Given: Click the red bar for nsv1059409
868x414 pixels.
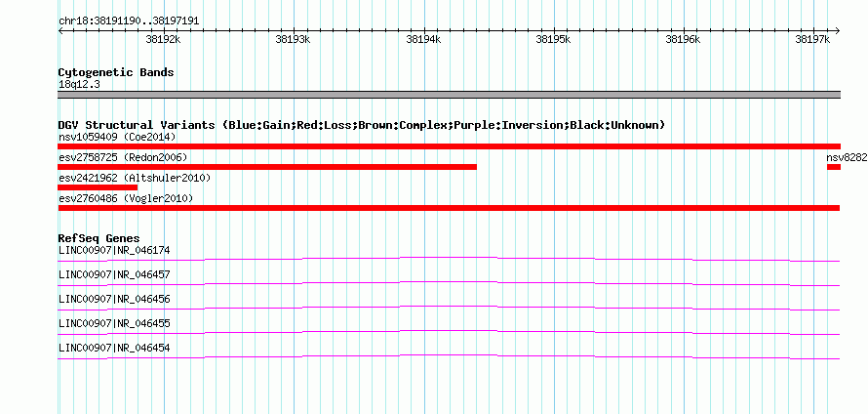Looking at the screenshot, I should [x=449, y=146].
